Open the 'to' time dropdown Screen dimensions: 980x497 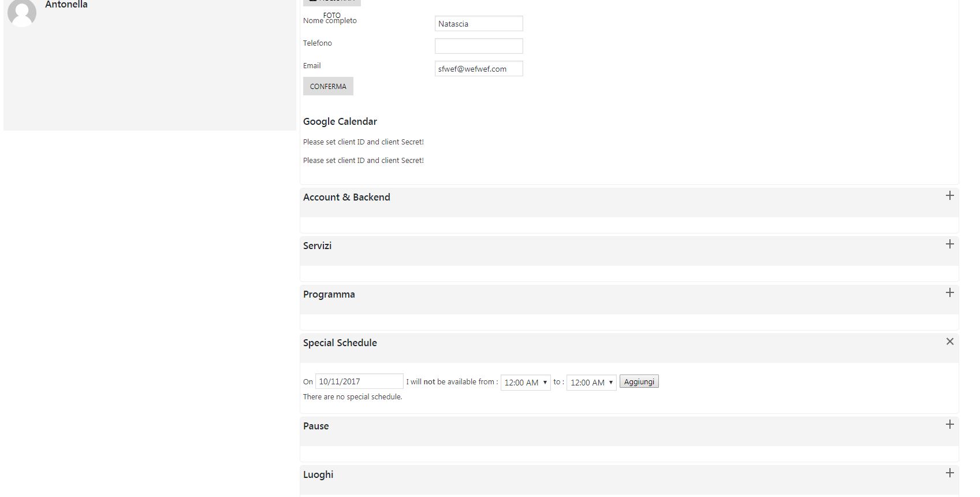click(591, 383)
